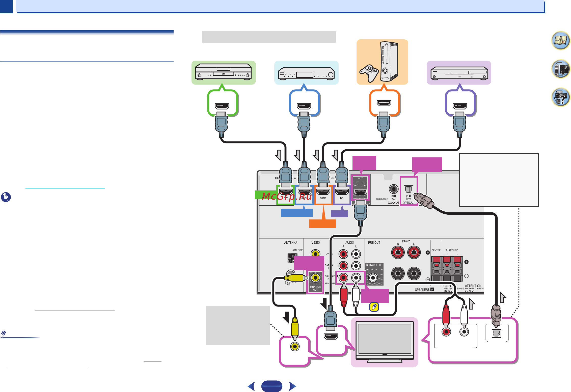Click the receiver and remote index icon
The width and height of the screenshot is (571, 392).
click(x=560, y=69)
